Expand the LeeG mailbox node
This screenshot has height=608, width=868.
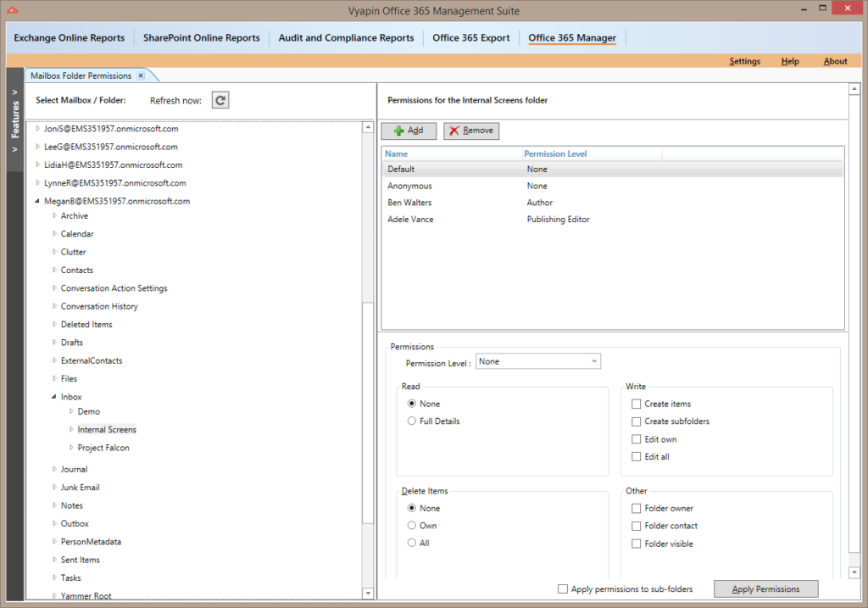pos(37,147)
